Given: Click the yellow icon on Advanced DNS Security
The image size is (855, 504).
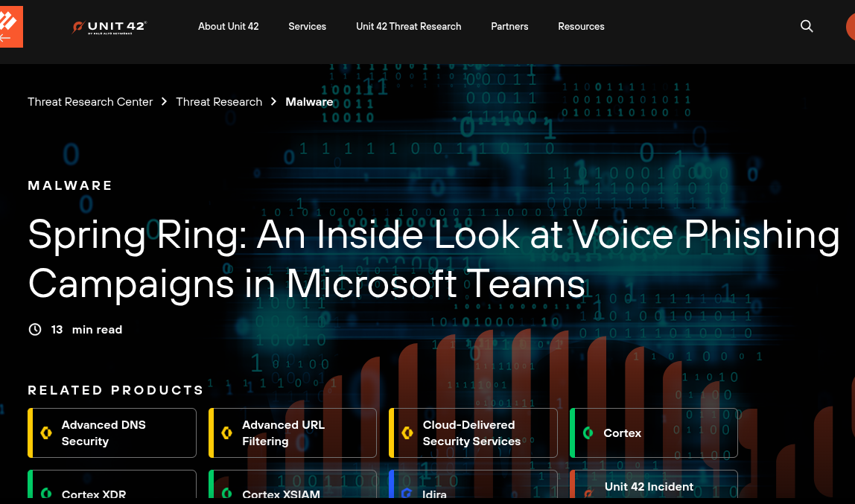Looking at the screenshot, I should click(46, 433).
